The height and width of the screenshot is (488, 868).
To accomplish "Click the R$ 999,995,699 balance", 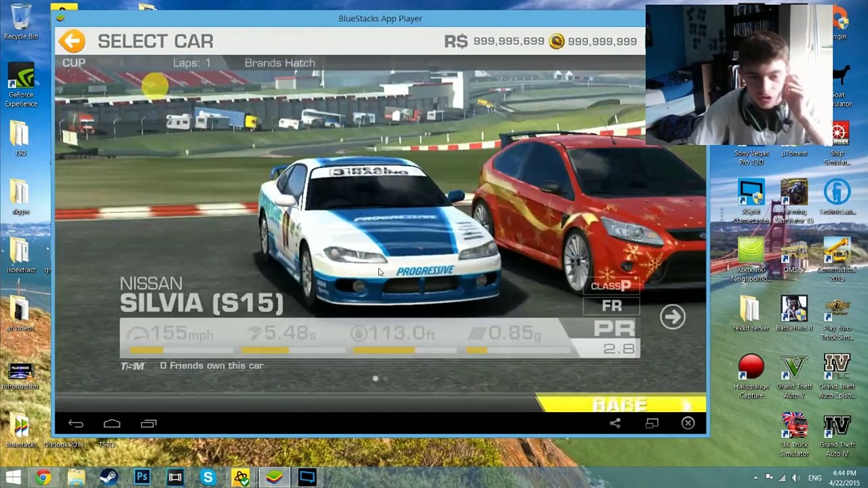I will coord(494,41).
